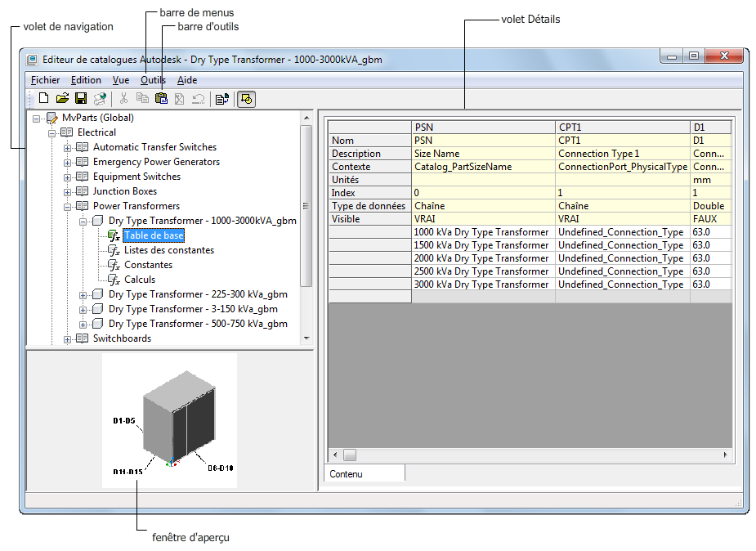Screen dimensions: 756x551
Task: Open the Vue menu
Action: coord(121,80)
